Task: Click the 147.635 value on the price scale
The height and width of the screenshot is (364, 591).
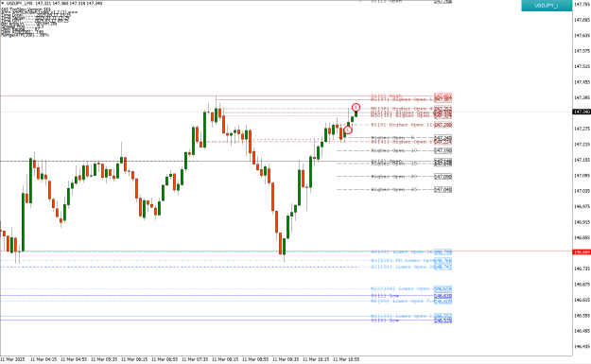Action: pos(582,35)
